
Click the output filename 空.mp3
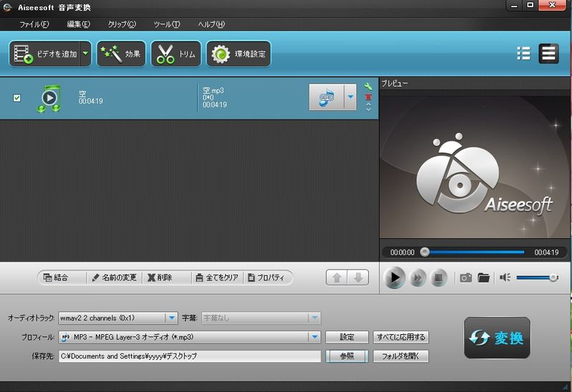point(213,90)
